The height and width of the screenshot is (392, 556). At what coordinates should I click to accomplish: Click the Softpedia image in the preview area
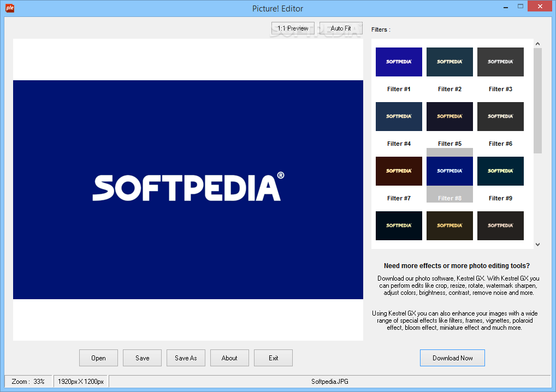188,189
